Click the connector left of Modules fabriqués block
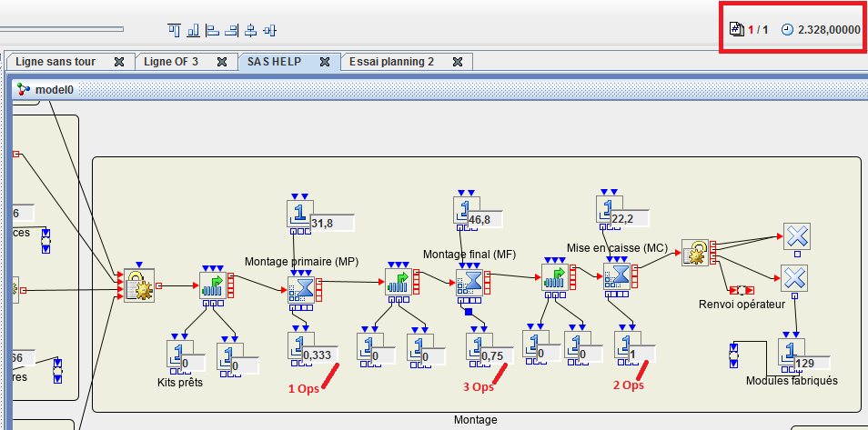 click(x=734, y=355)
